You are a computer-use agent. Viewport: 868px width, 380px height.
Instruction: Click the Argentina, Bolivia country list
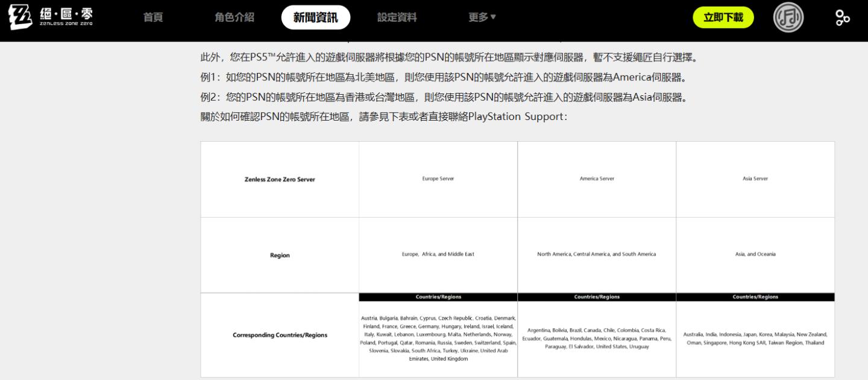(x=597, y=338)
